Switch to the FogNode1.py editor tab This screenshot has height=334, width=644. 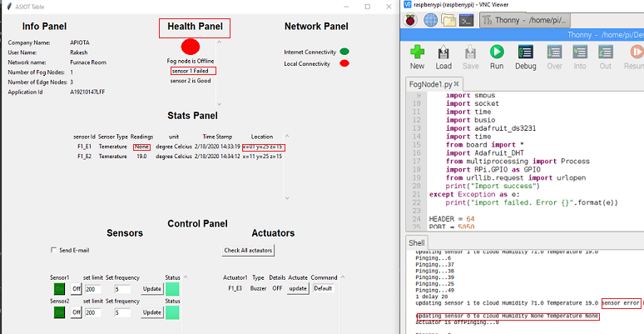[428, 84]
